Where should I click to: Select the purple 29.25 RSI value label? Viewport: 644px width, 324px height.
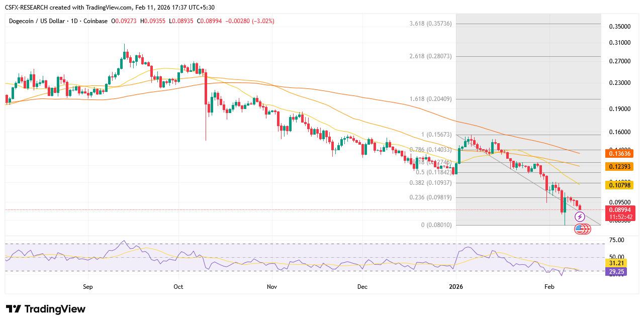pyautogui.click(x=616, y=271)
